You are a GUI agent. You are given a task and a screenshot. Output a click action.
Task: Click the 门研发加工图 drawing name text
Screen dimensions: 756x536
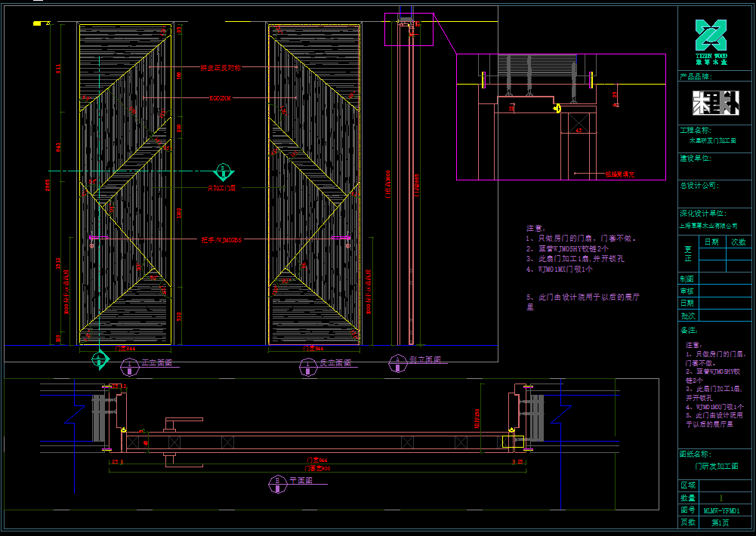(717, 467)
